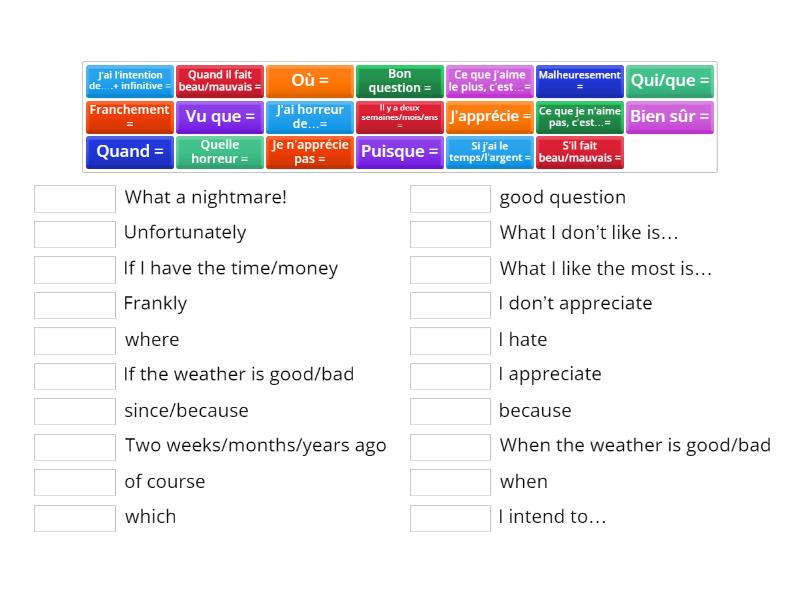Pick the 'Vu que =' purple tile
Image resolution: width=800 pixels, height=600 pixels.
coord(220,117)
